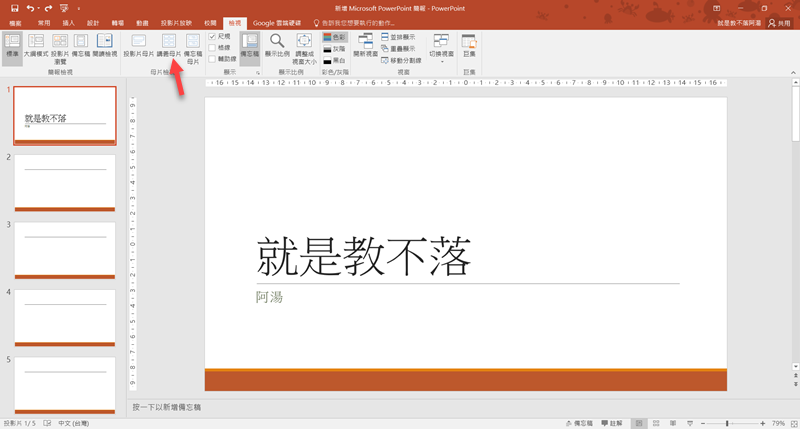Switch to the 動畫 (Animations) tab
Image resolution: width=800 pixels, height=429 pixels.
tap(142, 22)
